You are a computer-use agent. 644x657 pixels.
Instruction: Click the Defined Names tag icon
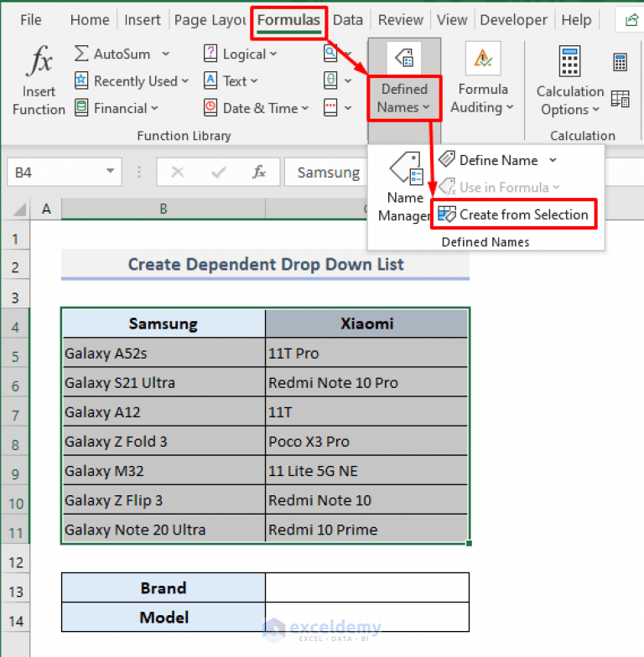[x=404, y=57]
